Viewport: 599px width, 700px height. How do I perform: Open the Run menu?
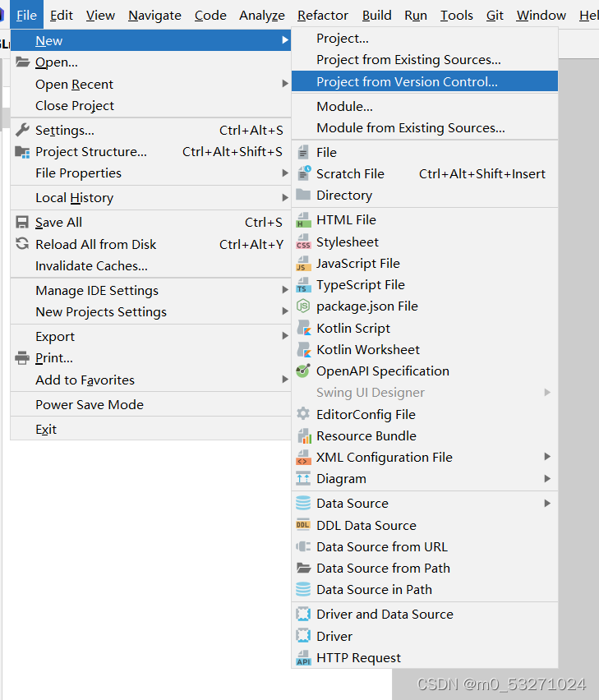[x=416, y=15]
